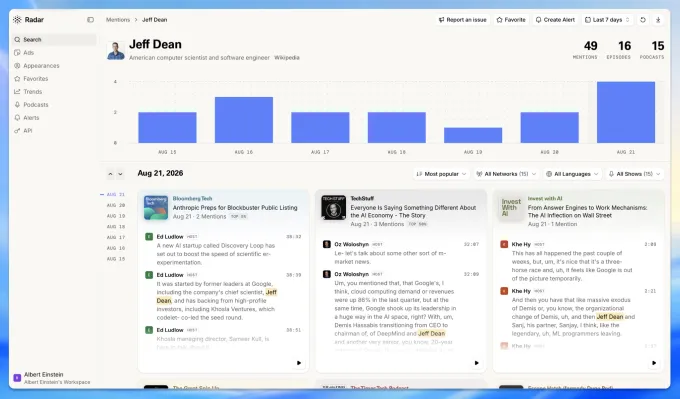Click Bloomberg Tech podcast artwork
Screen dimensions: 680x399
156,207
